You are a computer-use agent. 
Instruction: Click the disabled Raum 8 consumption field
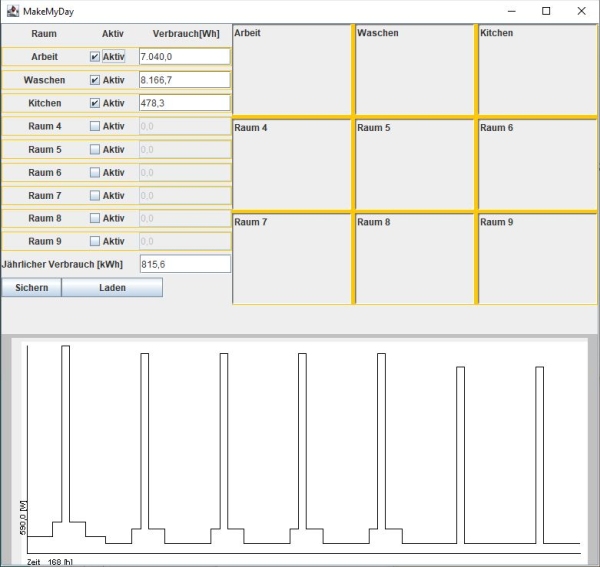(x=185, y=218)
